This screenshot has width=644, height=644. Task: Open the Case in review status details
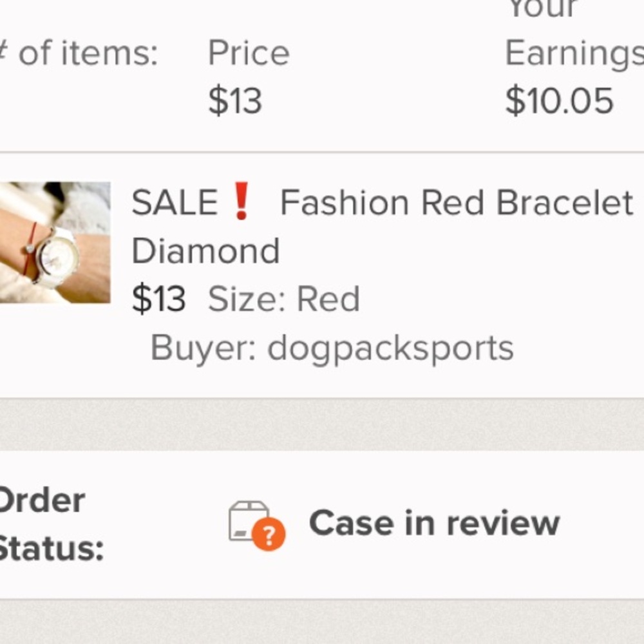(x=435, y=522)
